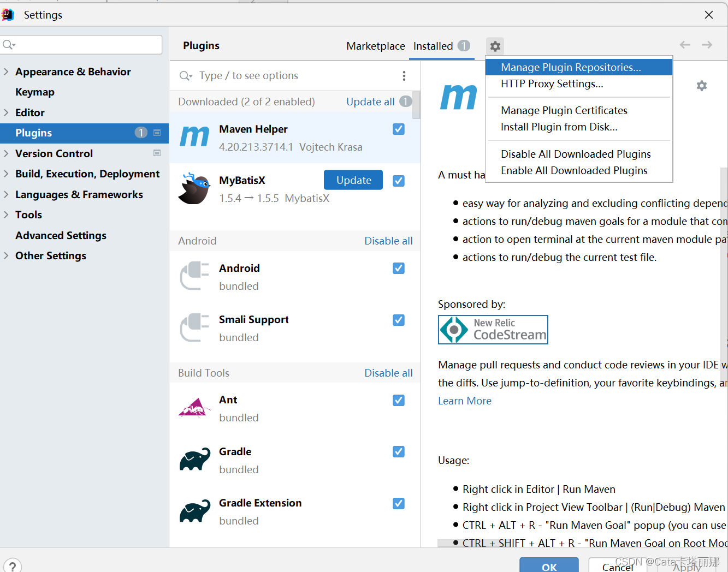
Task: Click Disable all for Build Tools
Action: point(388,373)
